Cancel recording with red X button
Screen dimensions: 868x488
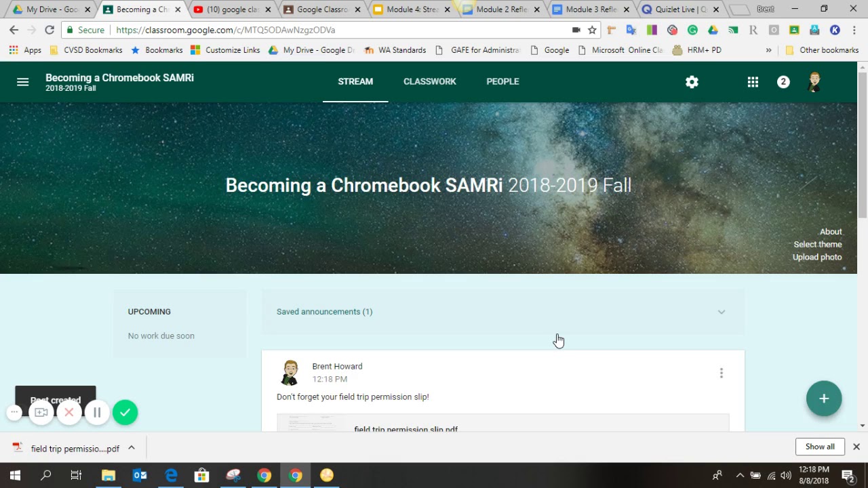tap(69, 413)
